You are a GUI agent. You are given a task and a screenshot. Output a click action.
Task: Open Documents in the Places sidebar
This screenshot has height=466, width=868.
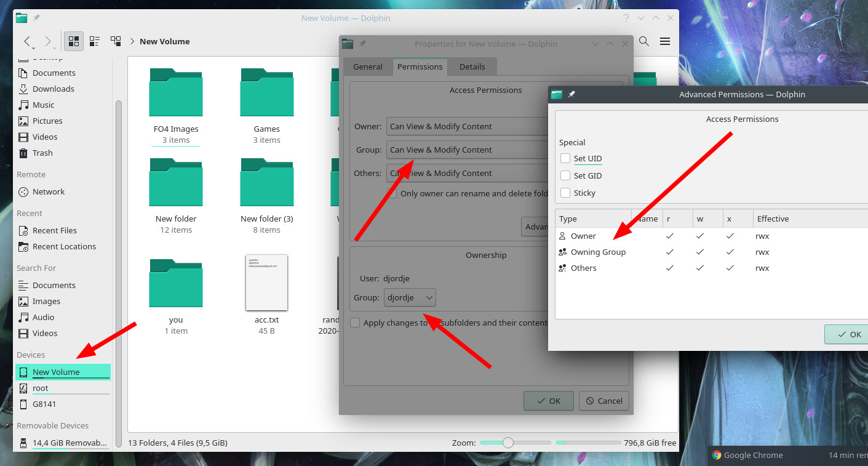54,73
